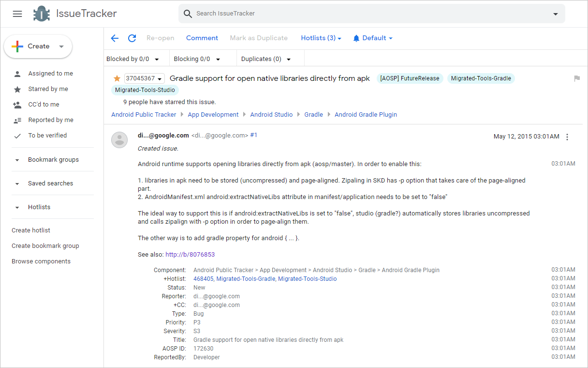Viewport: 588px width, 368px height.
Task: Open Assigned to me in sidebar
Action: pyautogui.click(x=50, y=74)
